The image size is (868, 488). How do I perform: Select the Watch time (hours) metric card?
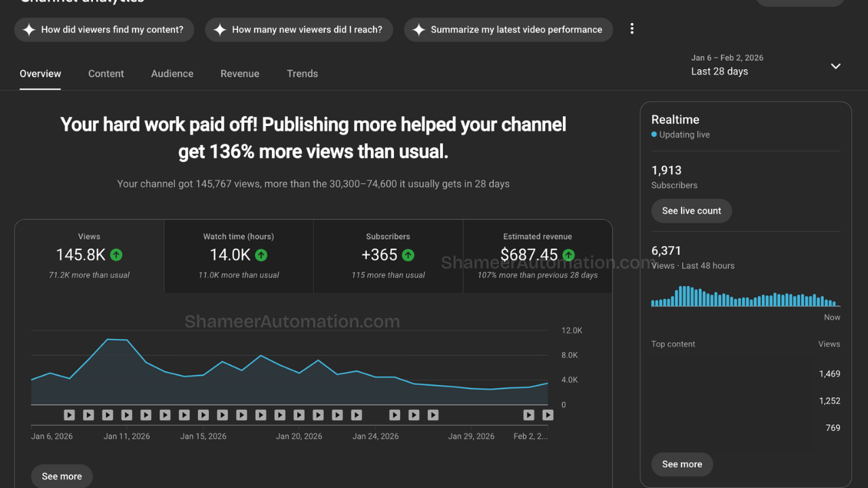(x=239, y=256)
